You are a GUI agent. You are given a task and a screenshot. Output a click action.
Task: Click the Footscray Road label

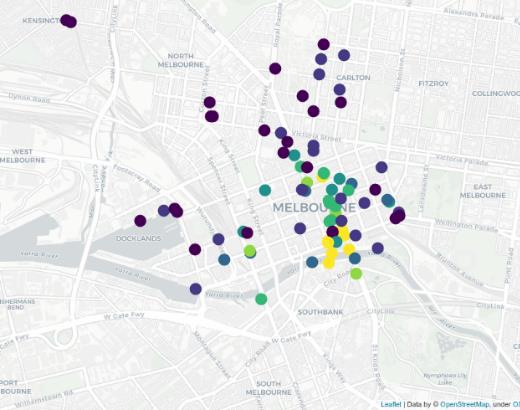pos(136,178)
